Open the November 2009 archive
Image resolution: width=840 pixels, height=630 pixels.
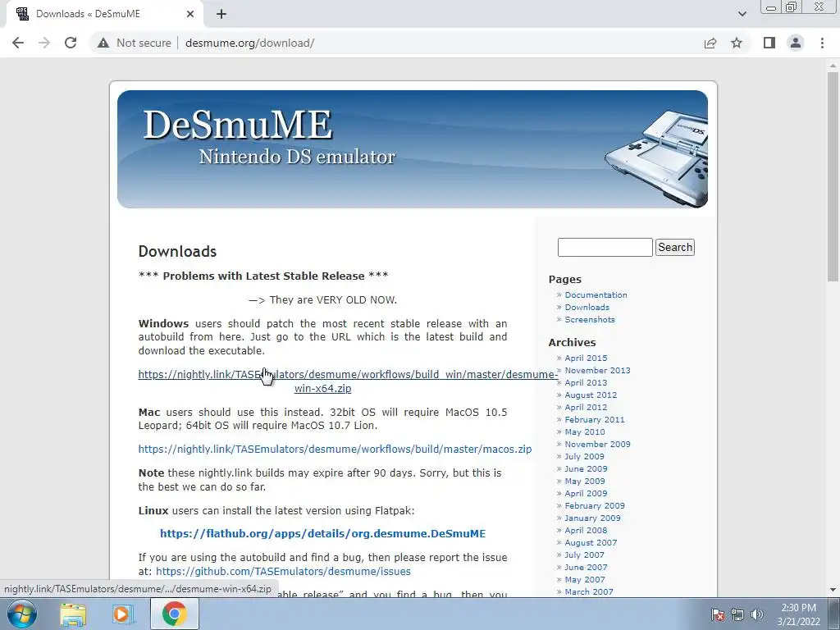(x=597, y=444)
